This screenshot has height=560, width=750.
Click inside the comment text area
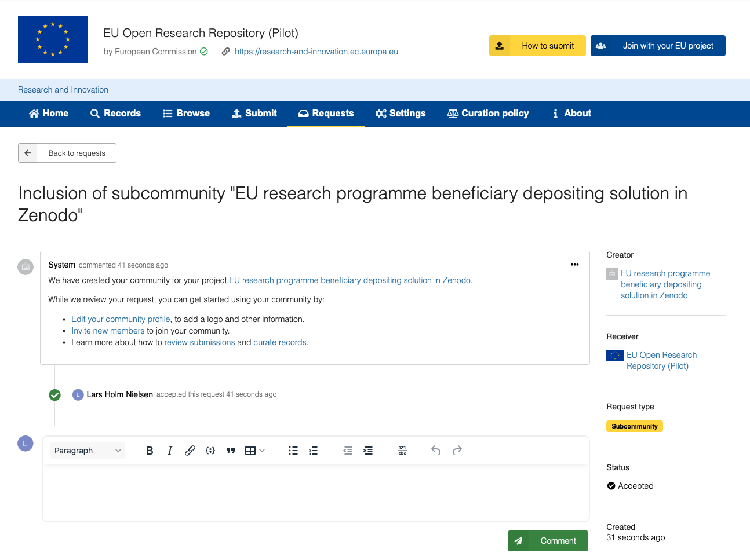316,492
